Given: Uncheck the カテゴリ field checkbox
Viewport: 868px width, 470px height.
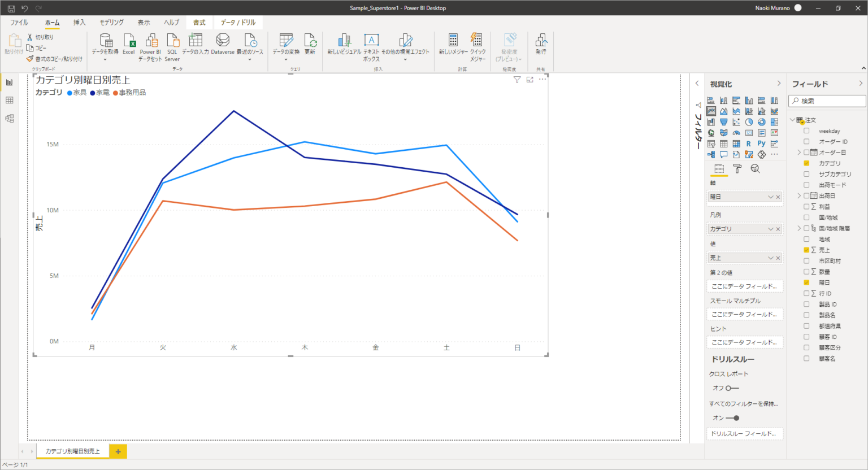Looking at the screenshot, I should (x=806, y=163).
